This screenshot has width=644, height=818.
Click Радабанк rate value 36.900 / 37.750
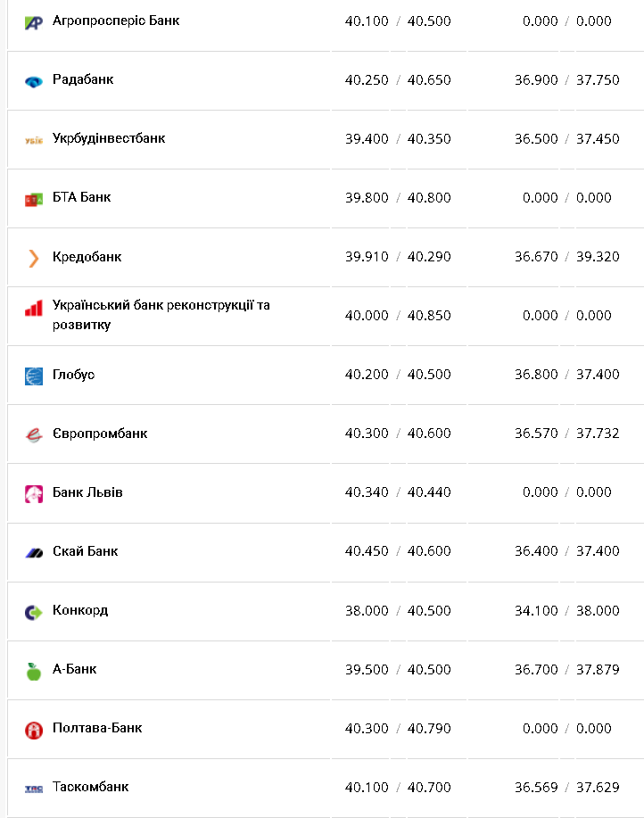point(567,80)
